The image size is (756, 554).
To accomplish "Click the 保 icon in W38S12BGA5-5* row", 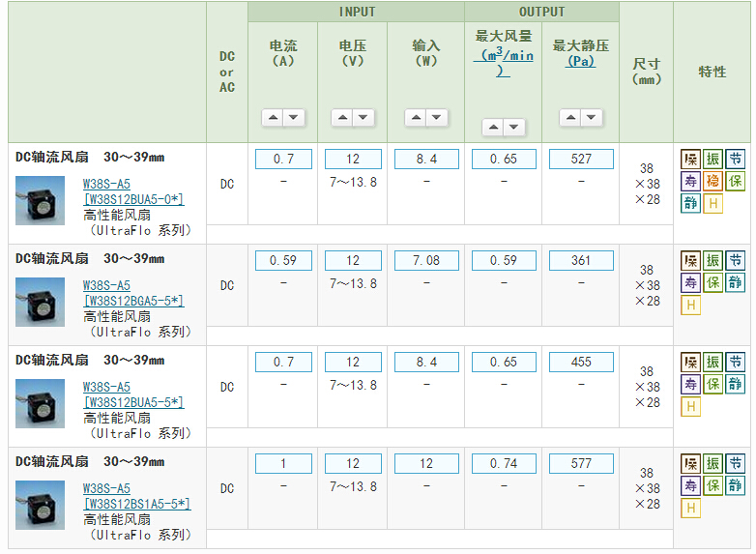I will click(712, 283).
